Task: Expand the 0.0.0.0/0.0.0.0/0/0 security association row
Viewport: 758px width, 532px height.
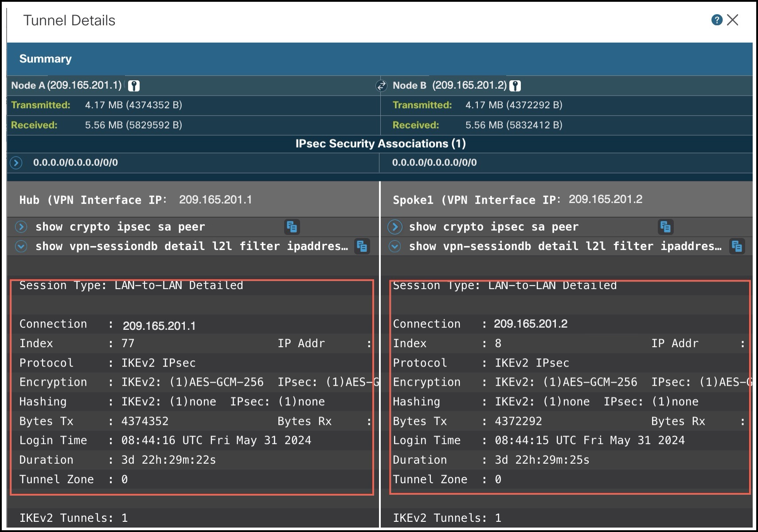Action: coord(16,163)
